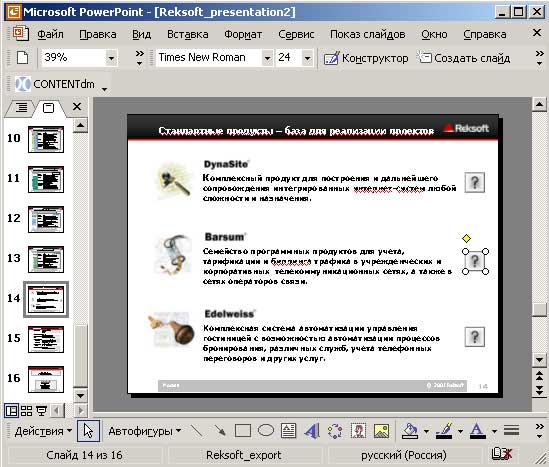Image resolution: width=549 pixels, height=467 pixels.
Task: Start slide show view button
Action: coord(41,410)
